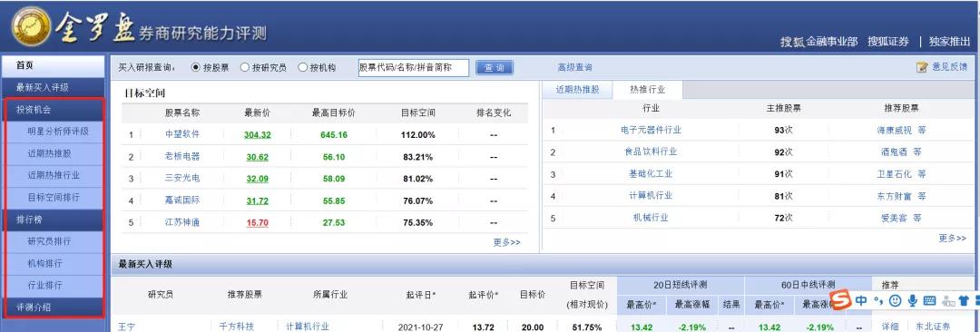Open the 计算机行业 link in 热推行业 table
Screen dimensions: 980x332
tap(651, 196)
